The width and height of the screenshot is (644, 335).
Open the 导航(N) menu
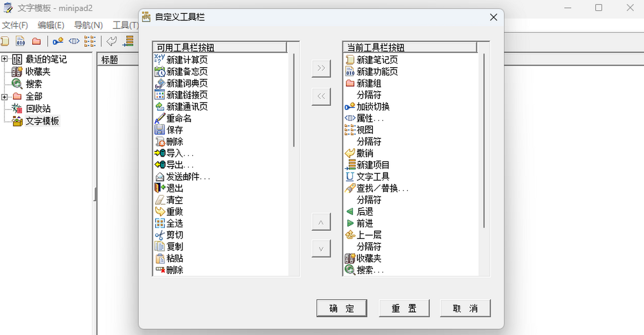coord(88,25)
